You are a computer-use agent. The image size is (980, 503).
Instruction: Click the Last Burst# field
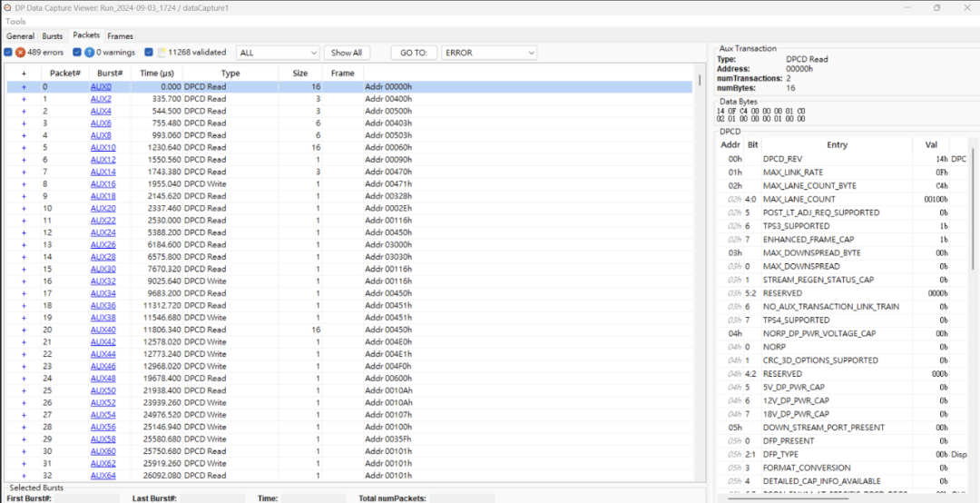click(x=213, y=498)
